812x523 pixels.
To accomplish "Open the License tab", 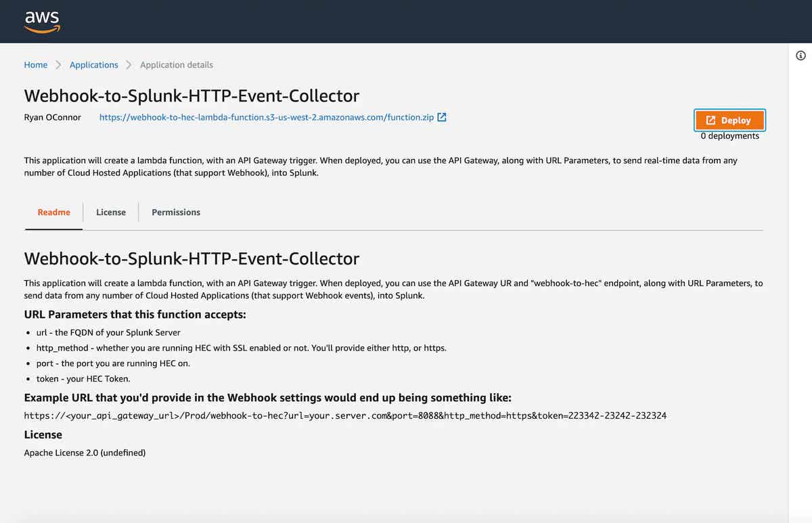I will click(x=111, y=212).
